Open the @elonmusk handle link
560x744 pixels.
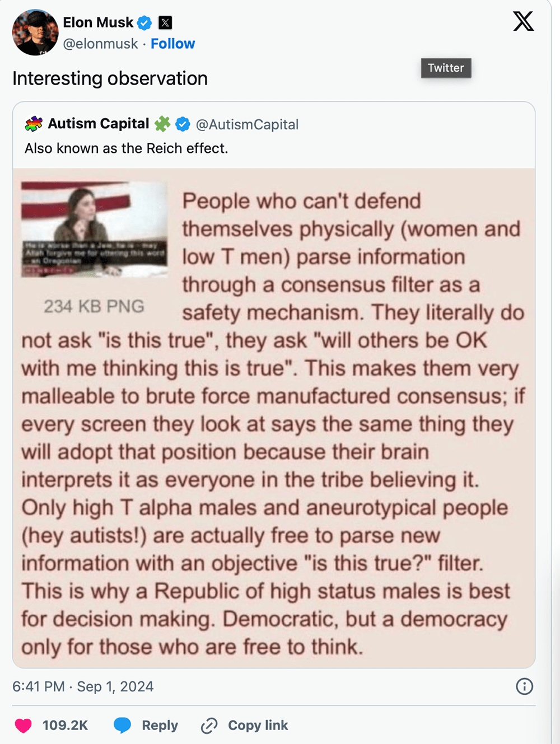click(x=101, y=43)
